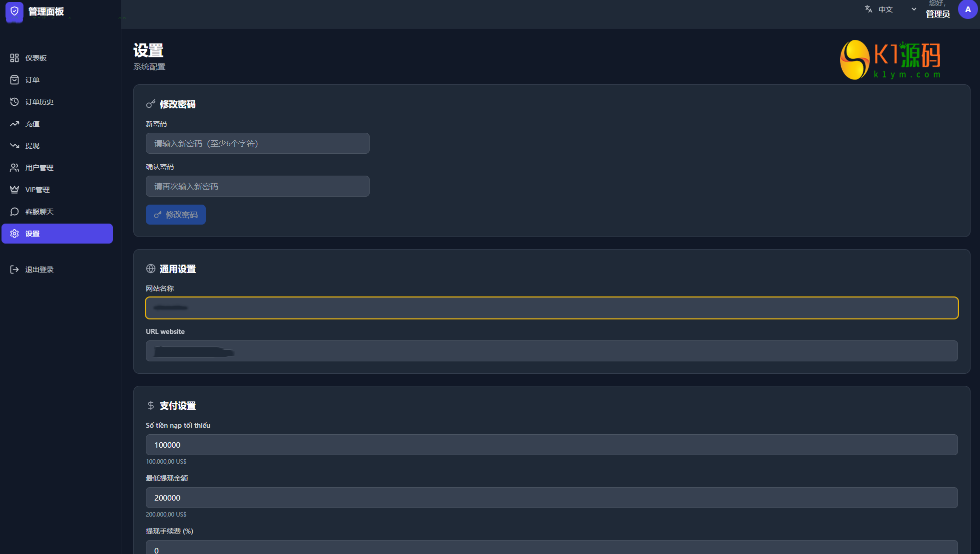Click 退出登录 to log out

57,270
